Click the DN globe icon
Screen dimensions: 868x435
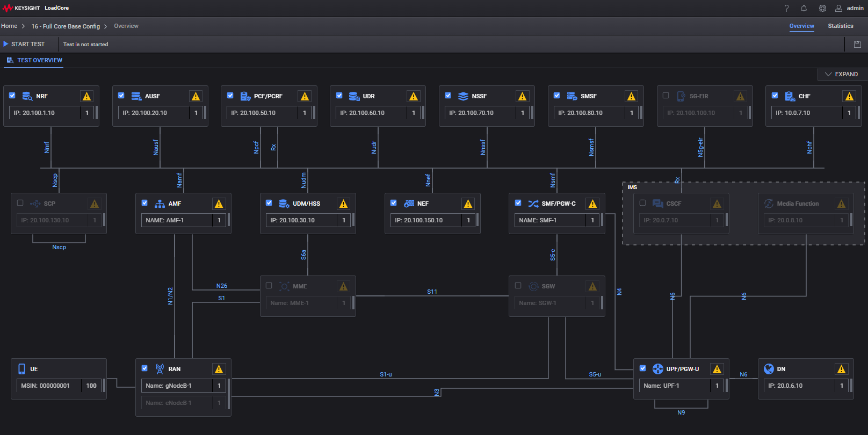769,369
